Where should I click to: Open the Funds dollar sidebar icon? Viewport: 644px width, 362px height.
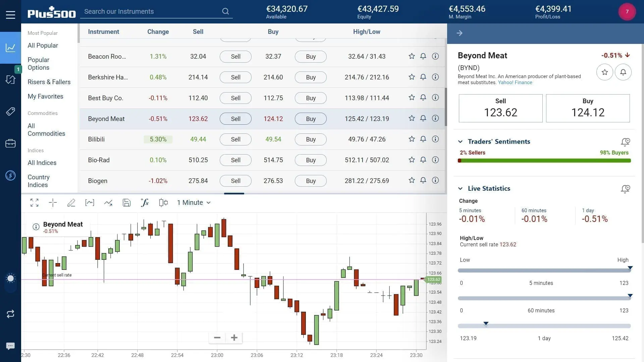10,175
